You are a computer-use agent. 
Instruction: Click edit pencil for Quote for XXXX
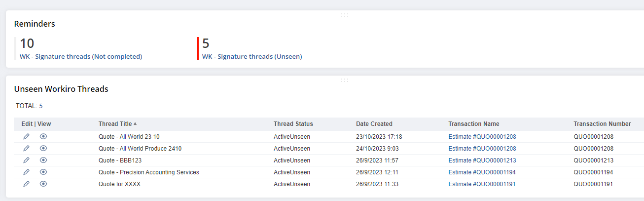click(27, 184)
